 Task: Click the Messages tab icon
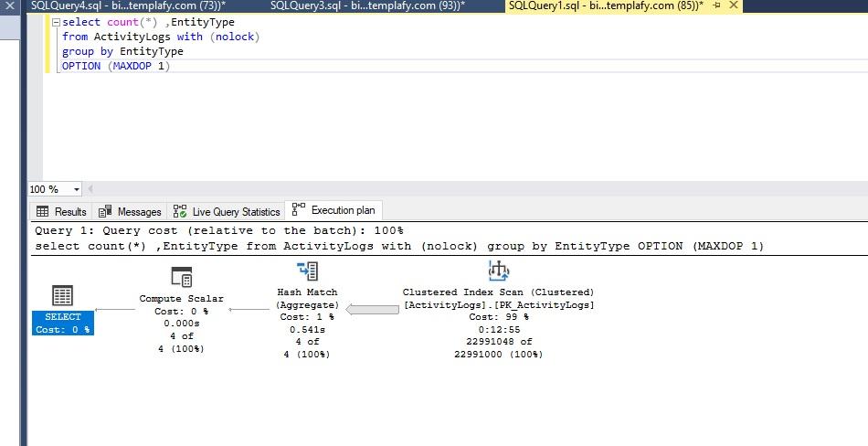tap(106, 211)
